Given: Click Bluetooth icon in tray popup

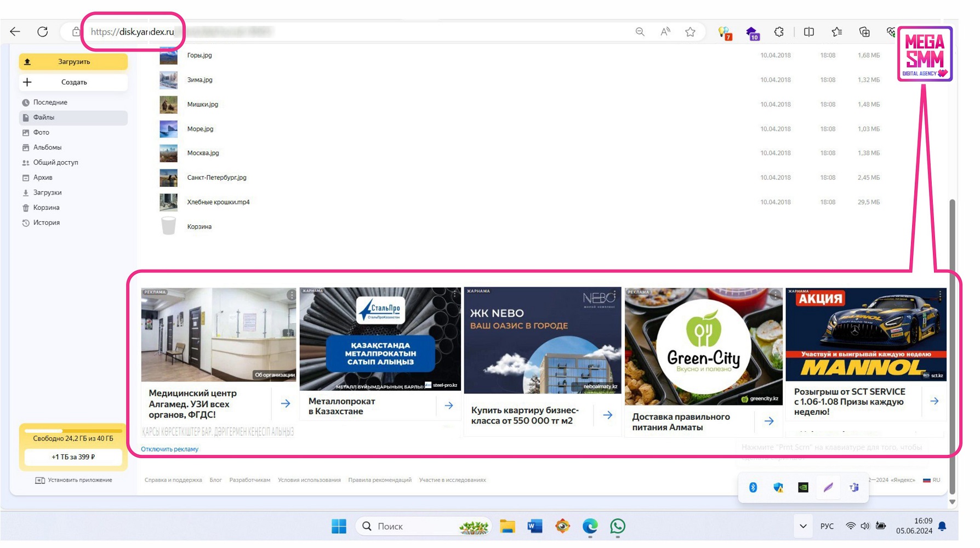Looking at the screenshot, I should (753, 488).
